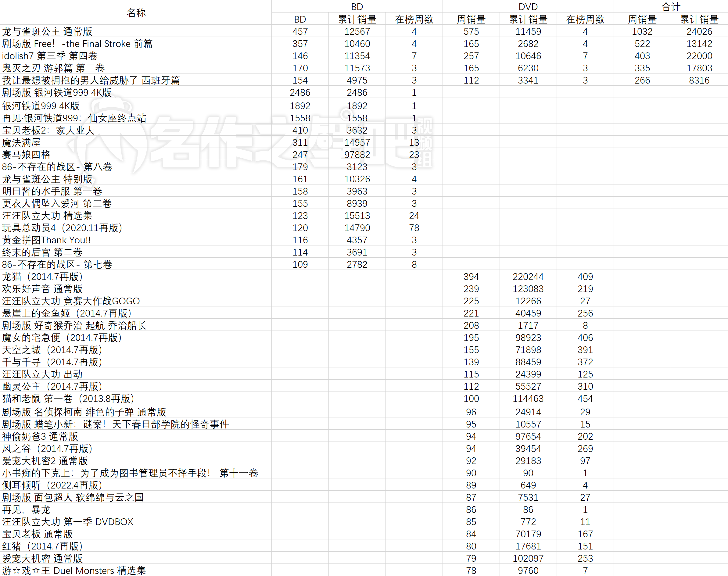Click BD weekly sales value 2486

300,92
